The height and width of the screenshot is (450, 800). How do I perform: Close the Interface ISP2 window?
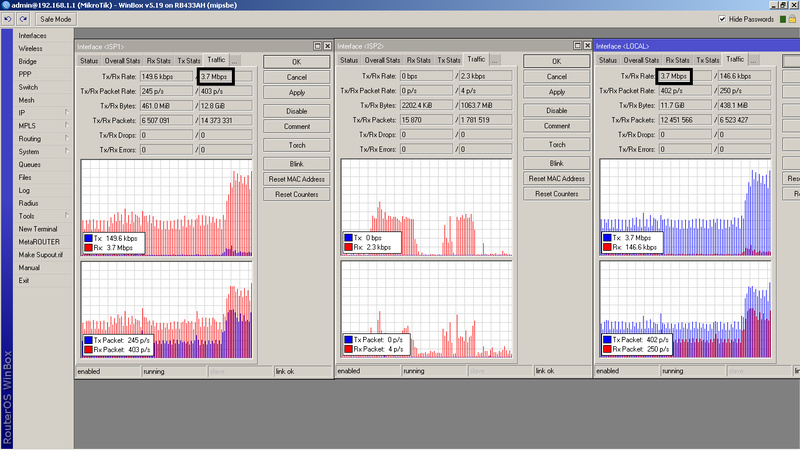(x=586, y=46)
